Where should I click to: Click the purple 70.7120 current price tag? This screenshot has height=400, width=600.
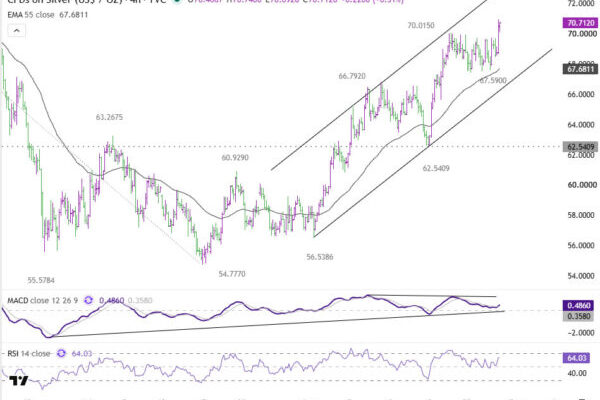[x=580, y=23]
